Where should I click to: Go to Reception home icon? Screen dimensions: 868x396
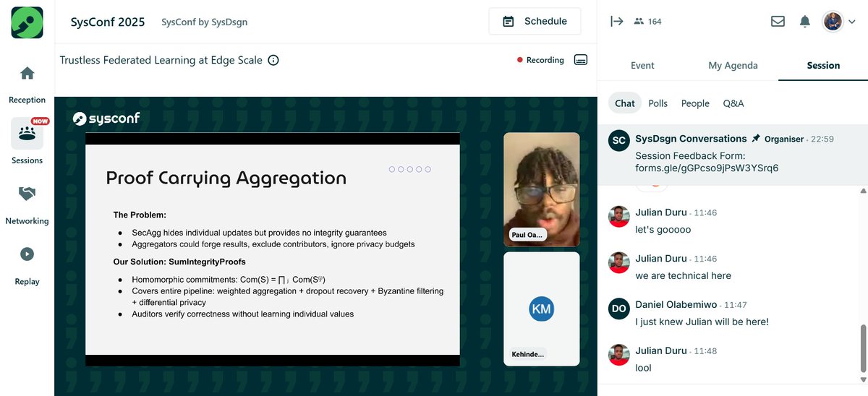tap(27, 73)
